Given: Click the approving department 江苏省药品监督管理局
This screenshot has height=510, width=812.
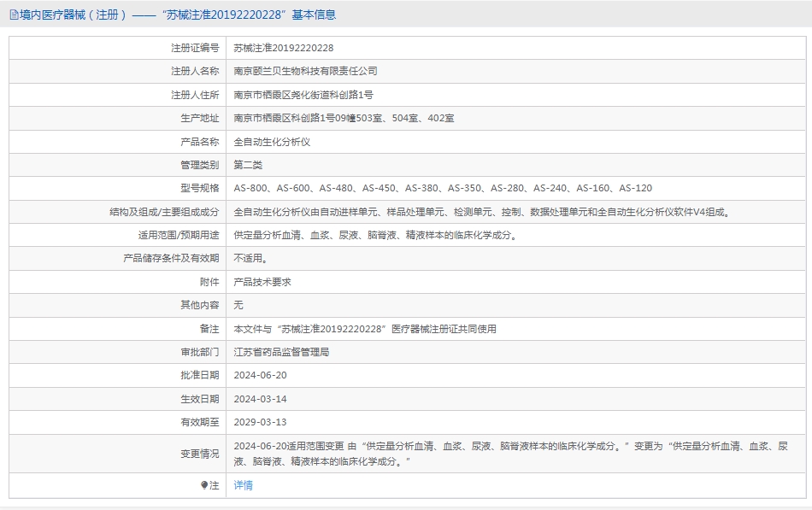Looking at the screenshot, I should click(x=281, y=352).
